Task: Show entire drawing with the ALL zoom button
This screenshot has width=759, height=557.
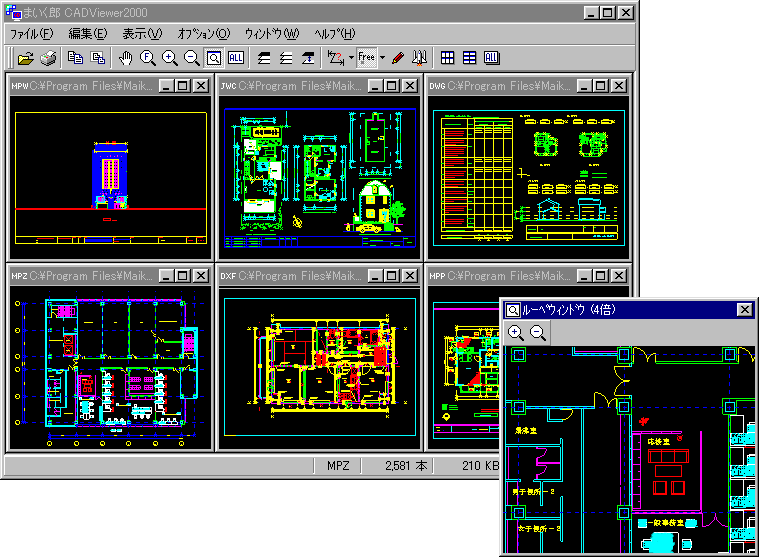Action: tap(236, 58)
